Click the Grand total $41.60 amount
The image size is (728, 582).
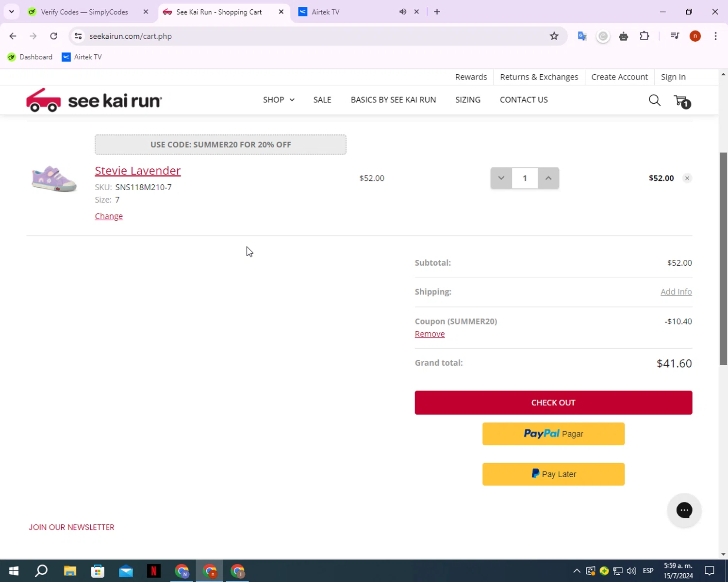674,363
